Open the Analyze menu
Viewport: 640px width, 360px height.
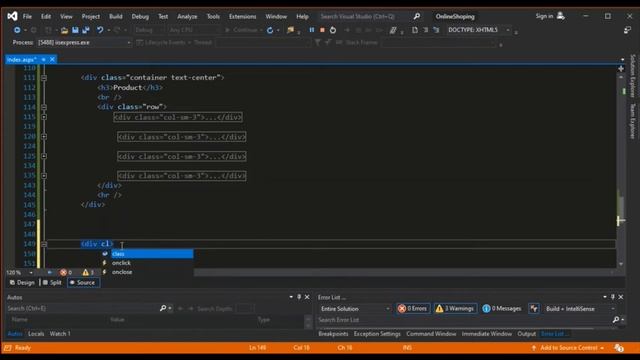187,16
